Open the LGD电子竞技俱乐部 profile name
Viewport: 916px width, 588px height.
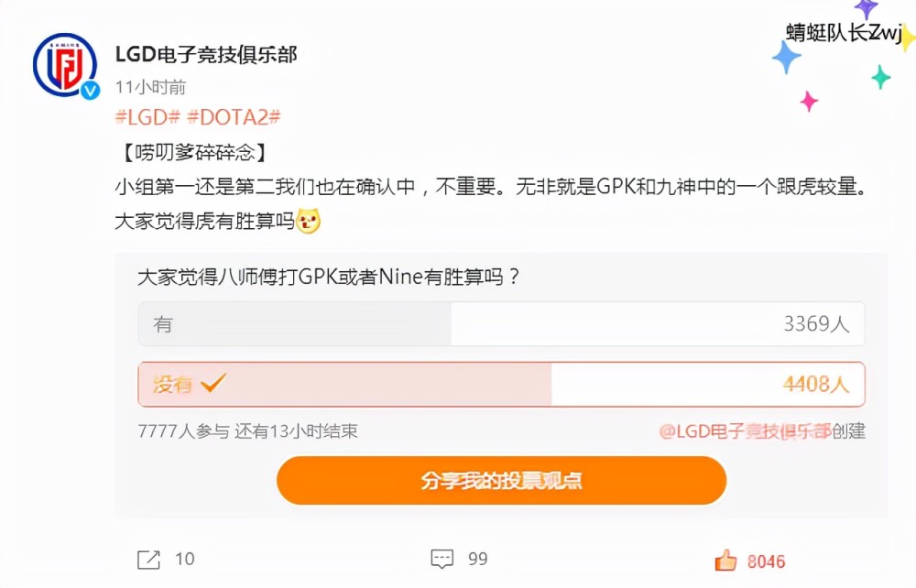(206, 54)
